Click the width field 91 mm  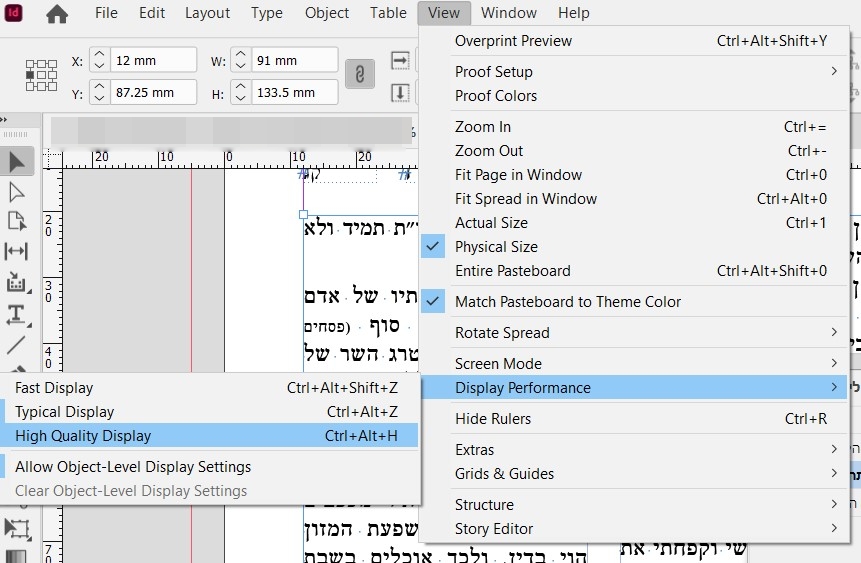coord(295,60)
